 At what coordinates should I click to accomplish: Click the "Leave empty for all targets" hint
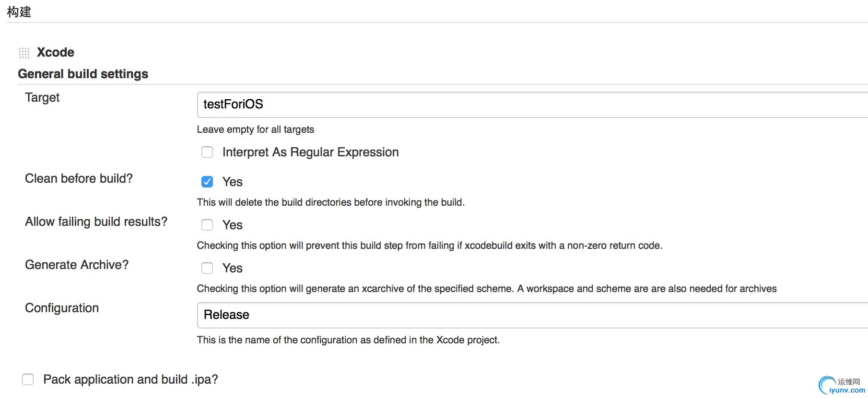click(256, 129)
